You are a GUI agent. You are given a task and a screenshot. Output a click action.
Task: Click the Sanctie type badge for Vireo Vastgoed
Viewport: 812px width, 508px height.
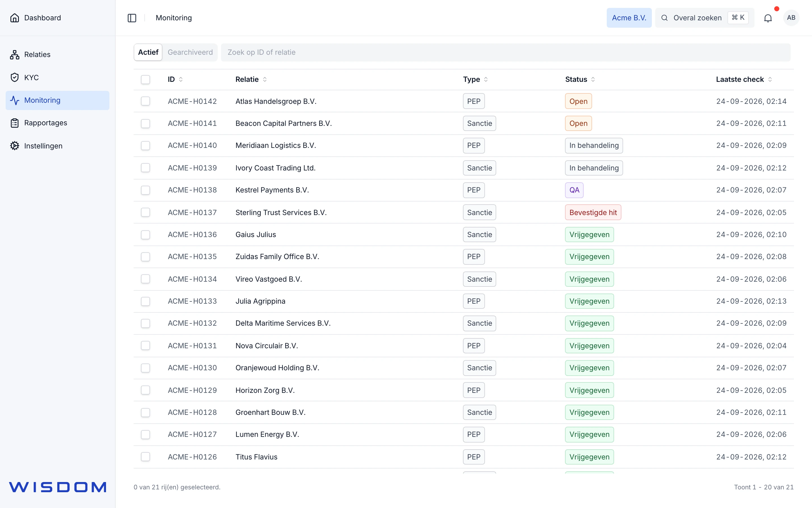[x=479, y=279]
